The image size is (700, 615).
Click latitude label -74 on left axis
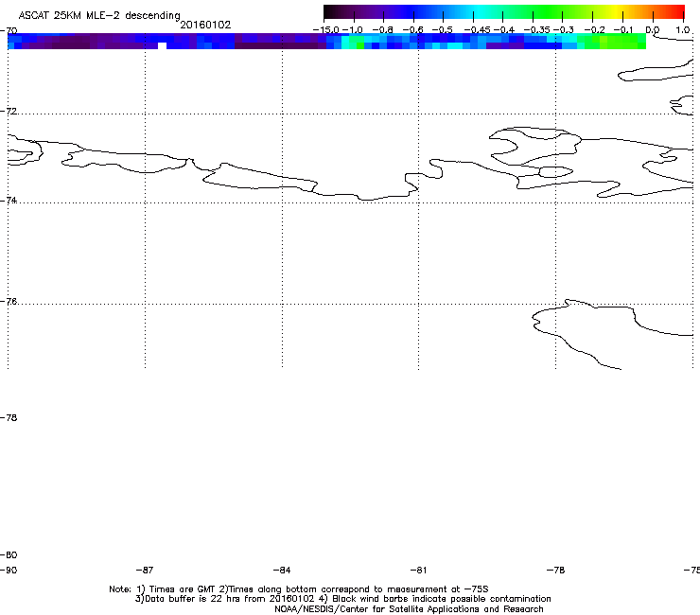tap(9, 200)
